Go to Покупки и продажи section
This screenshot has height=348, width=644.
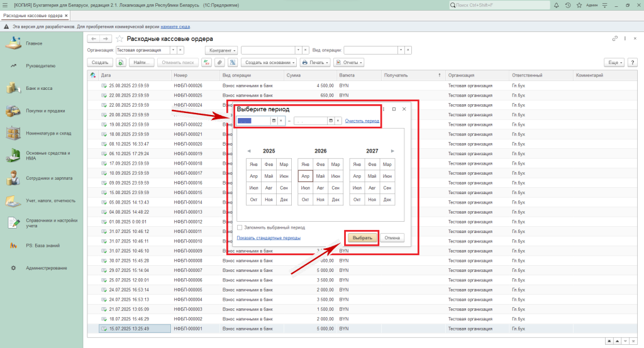[x=45, y=111]
